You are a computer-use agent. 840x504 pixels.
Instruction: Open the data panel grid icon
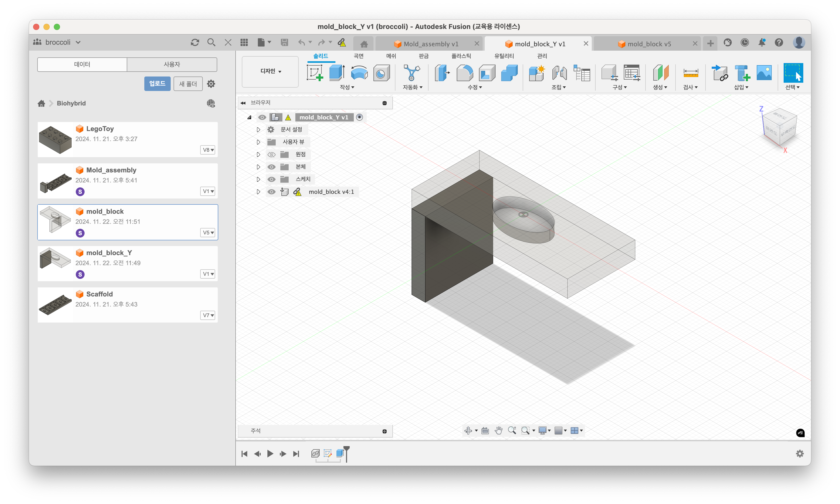[x=244, y=42]
